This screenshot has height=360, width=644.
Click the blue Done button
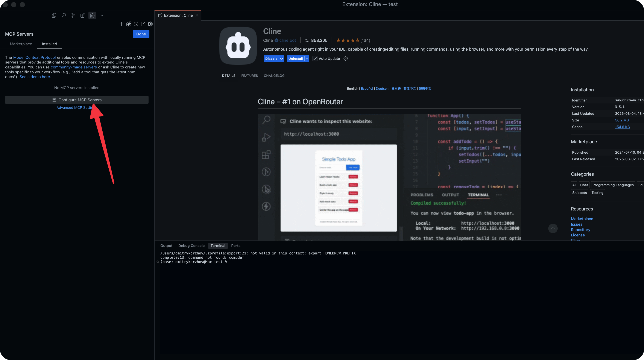click(x=141, y=34)
